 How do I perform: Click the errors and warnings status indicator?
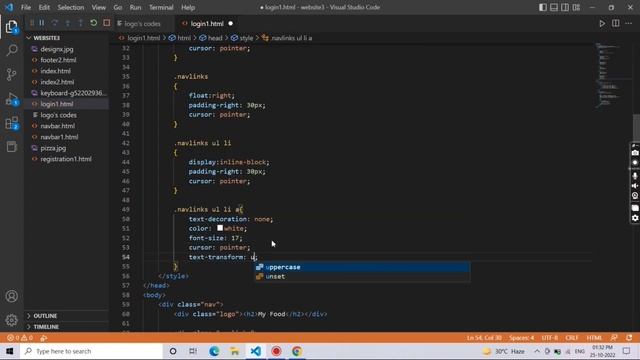tap(20, 338)
